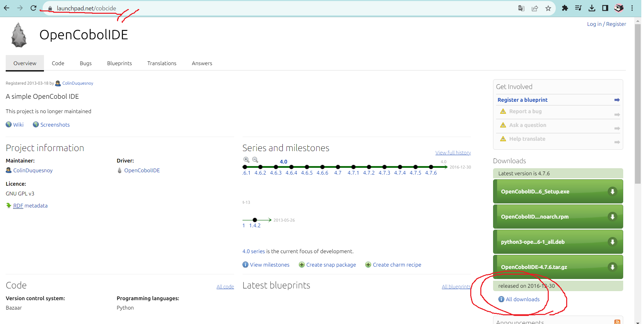Download python3-ope...6-1_all.deb package
The image size is (644, 324).
click(558, 242)
